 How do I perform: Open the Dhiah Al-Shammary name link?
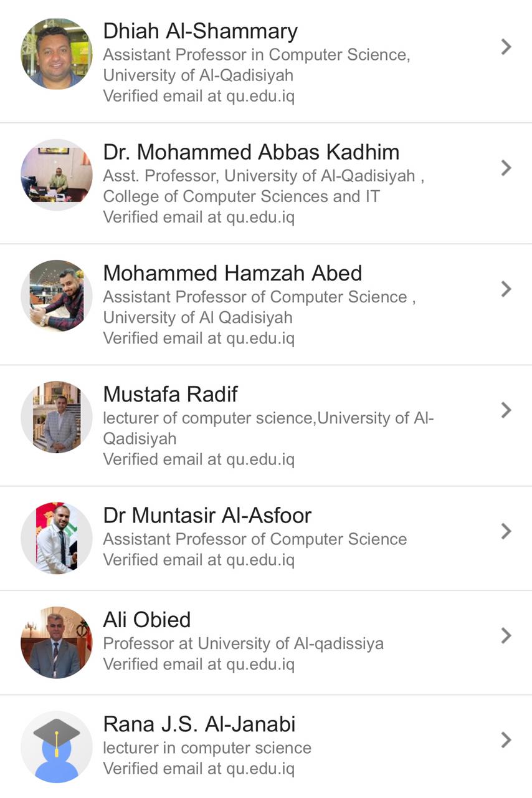(x=200, y=31)
